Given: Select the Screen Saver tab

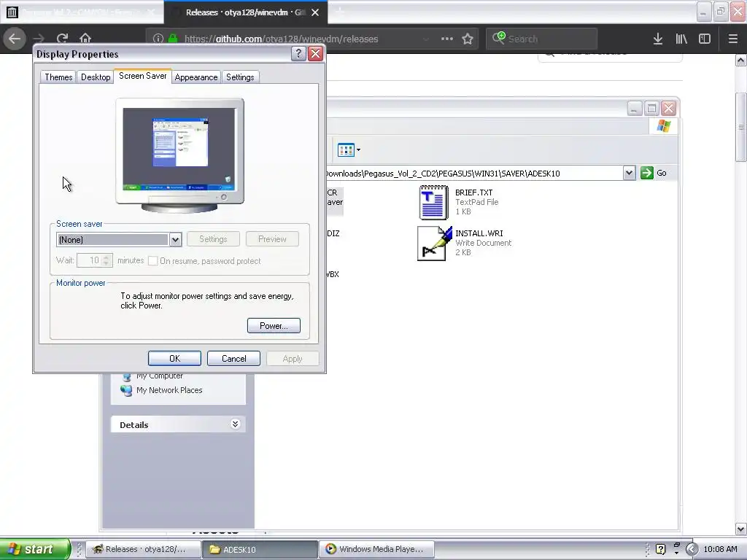Looking at the screenshot, I should tap(142, 76).
